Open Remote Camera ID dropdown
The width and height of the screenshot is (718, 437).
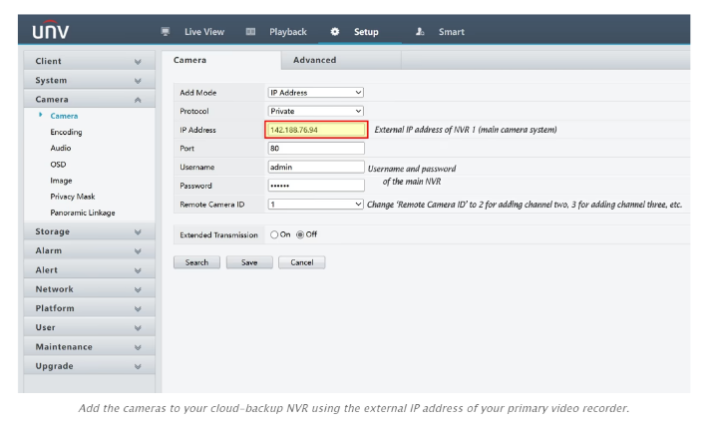(x=315, y=204)
